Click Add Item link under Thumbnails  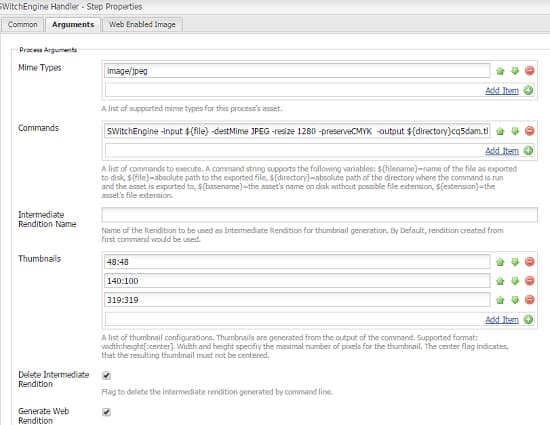pyautogui.click(x=502, y=319)
